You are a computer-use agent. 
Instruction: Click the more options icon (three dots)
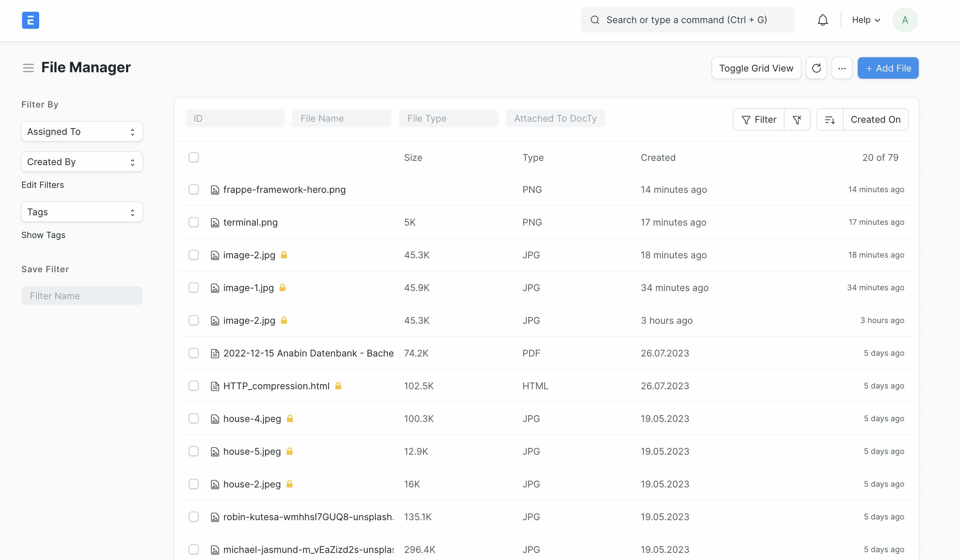[842, 68]
